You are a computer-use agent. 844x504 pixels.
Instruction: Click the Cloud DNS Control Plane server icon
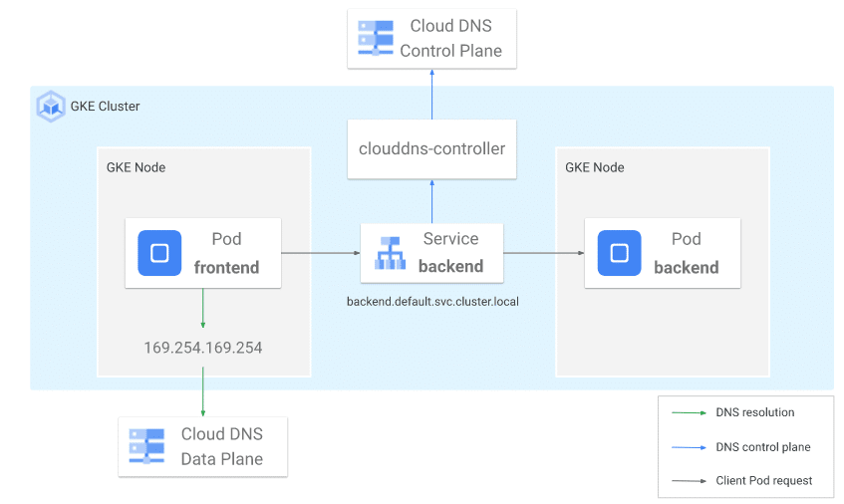tap(376, 38)
